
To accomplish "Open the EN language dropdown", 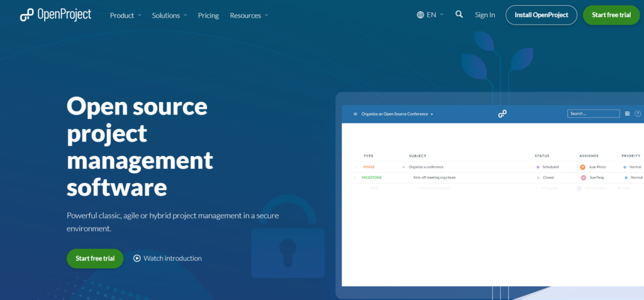I will point(430,15).
